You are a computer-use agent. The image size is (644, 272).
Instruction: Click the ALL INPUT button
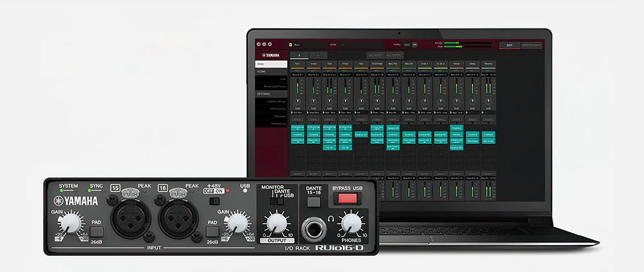pyautogui.click(x=376, y=55)
